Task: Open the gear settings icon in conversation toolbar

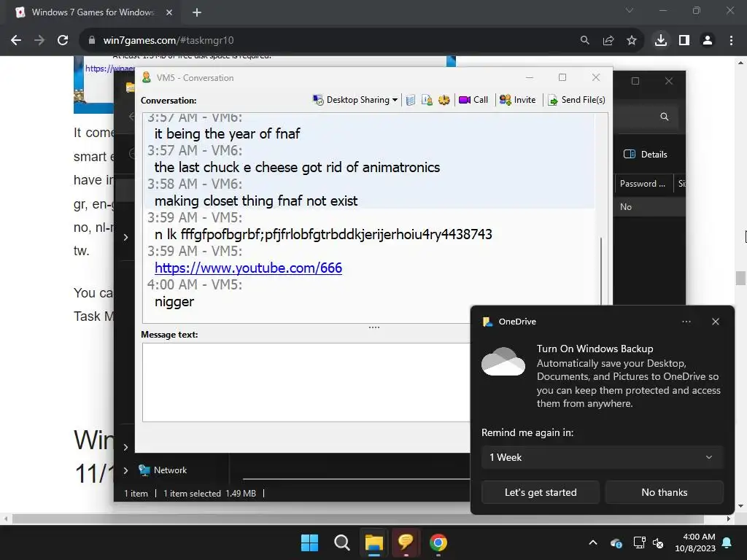Action: point(444,100)
